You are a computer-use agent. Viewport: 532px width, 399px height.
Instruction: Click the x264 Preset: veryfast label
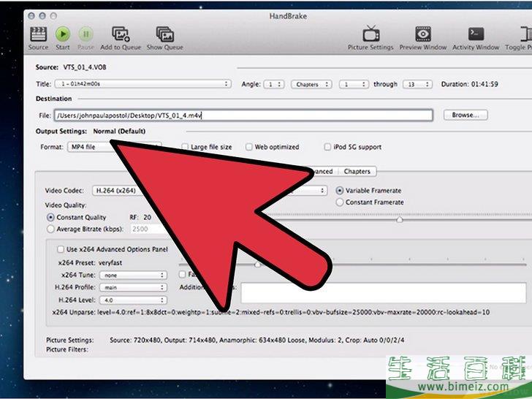pos(90,262)
